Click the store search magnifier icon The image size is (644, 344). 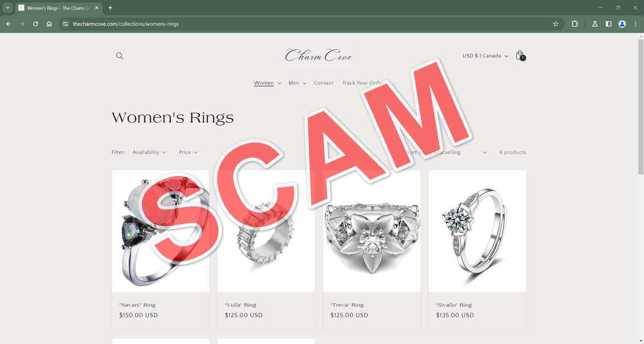click(x=120, y=56)
